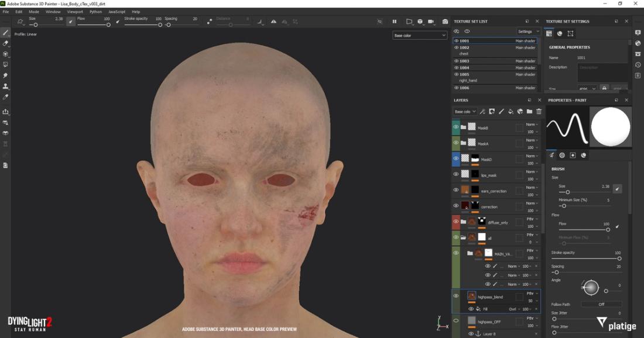Screen dimensions: 644x338
Task: Click the add fill layer bucket icon
Action: pyautogui.click(x=511, y=112)
